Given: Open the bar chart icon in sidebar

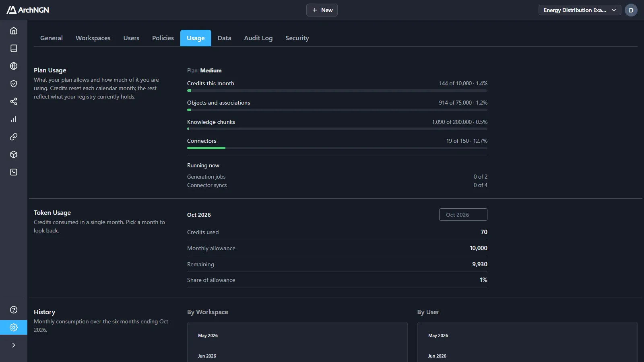Looking at the screenshot, I should click(14, 119).
